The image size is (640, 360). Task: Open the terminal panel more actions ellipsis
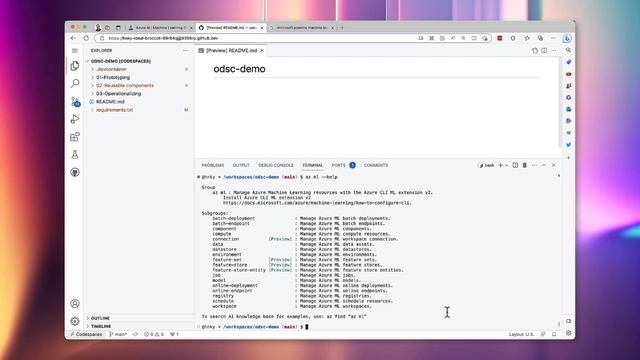pos(535,165)
